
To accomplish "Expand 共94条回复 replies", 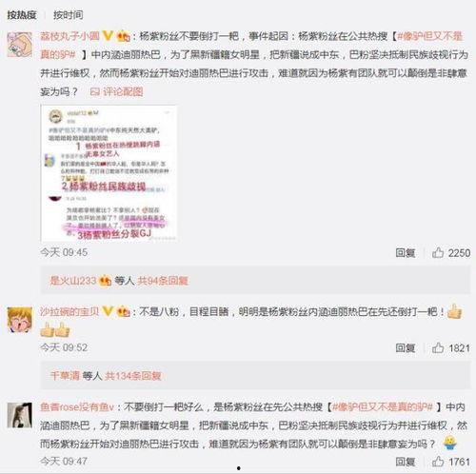I will [x=163, y=281].
